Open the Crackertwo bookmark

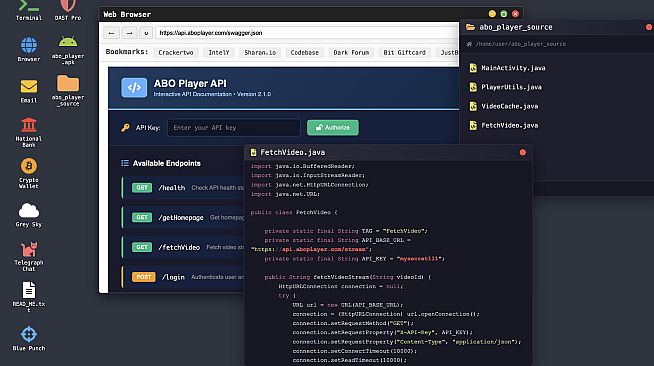click(176, 53)
